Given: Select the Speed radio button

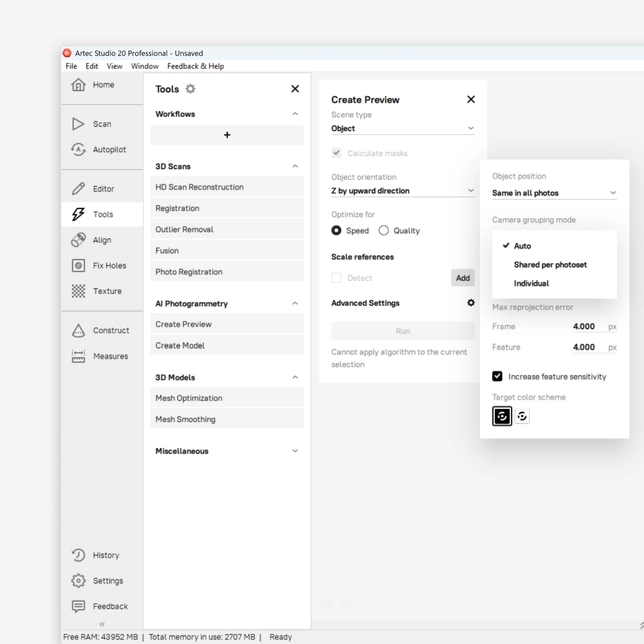Looking at the screenshot, I should pyautogui.click(x=337, y=231).
